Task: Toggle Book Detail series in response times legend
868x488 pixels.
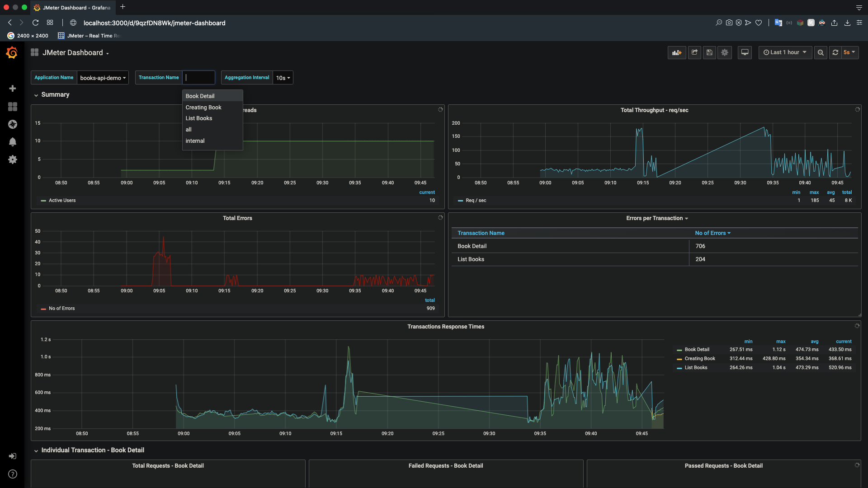Action: tap(697, 349)
